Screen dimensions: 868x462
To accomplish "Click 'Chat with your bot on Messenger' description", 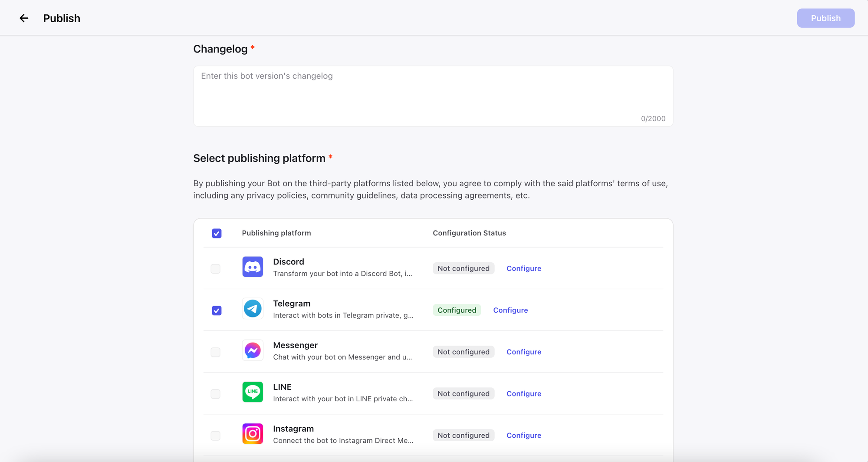I will 342,357.
